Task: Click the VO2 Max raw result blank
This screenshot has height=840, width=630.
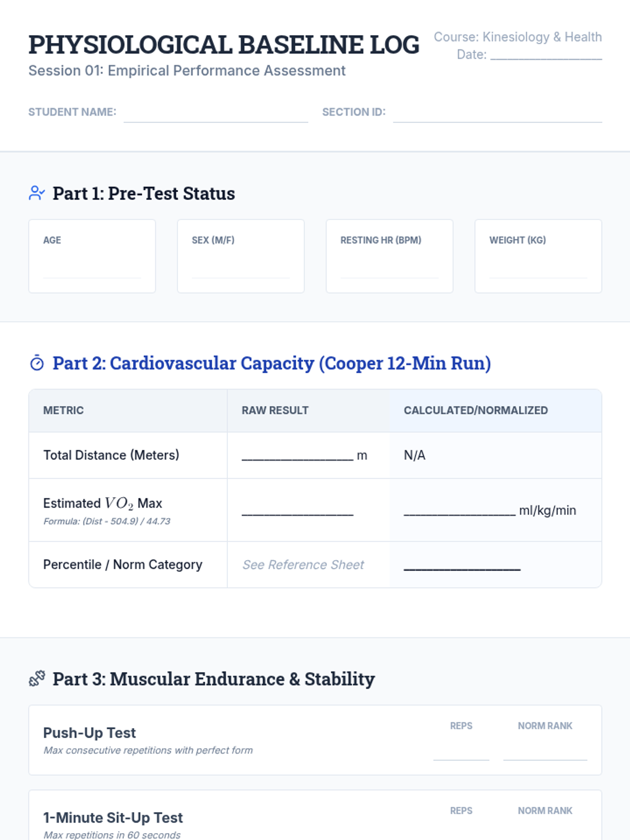Action: click(x=297, y=510)
